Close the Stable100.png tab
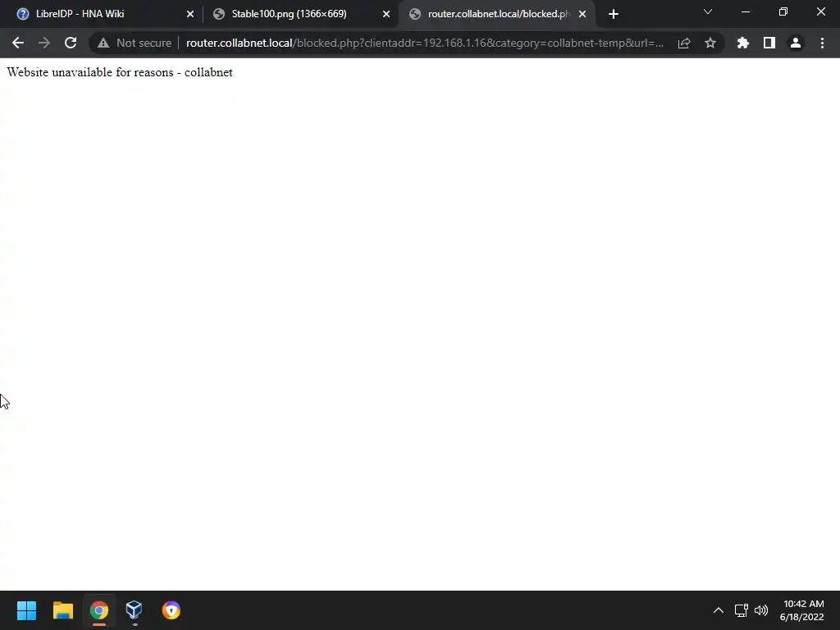Image resolution: width=840 pixels, height=630 pixels. coord(386,14)
